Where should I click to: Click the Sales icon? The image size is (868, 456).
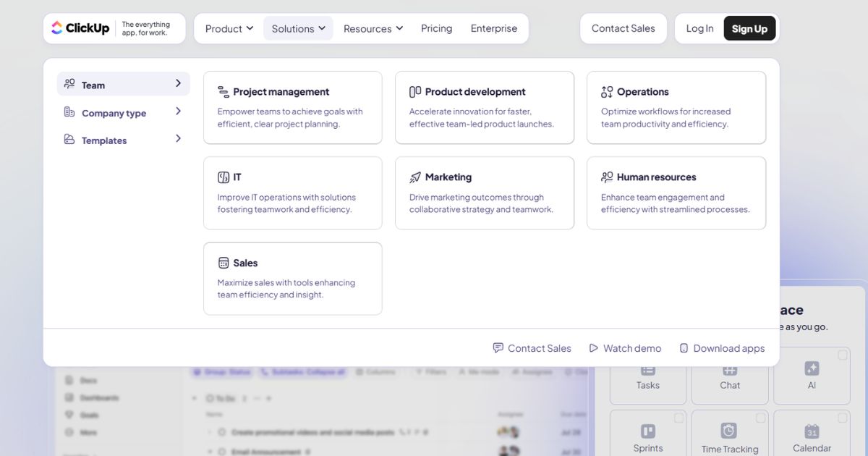pyautogui.click(x=224, y=263)
